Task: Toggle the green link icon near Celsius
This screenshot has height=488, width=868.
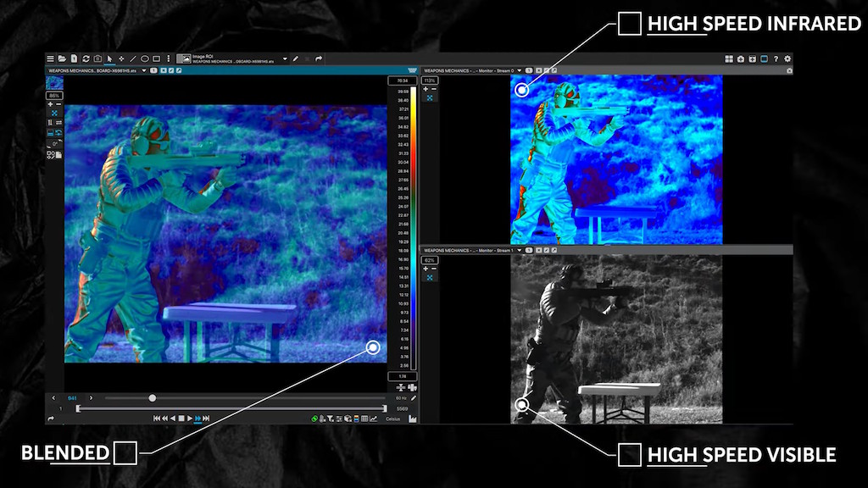Action: (x=314, y=419)
